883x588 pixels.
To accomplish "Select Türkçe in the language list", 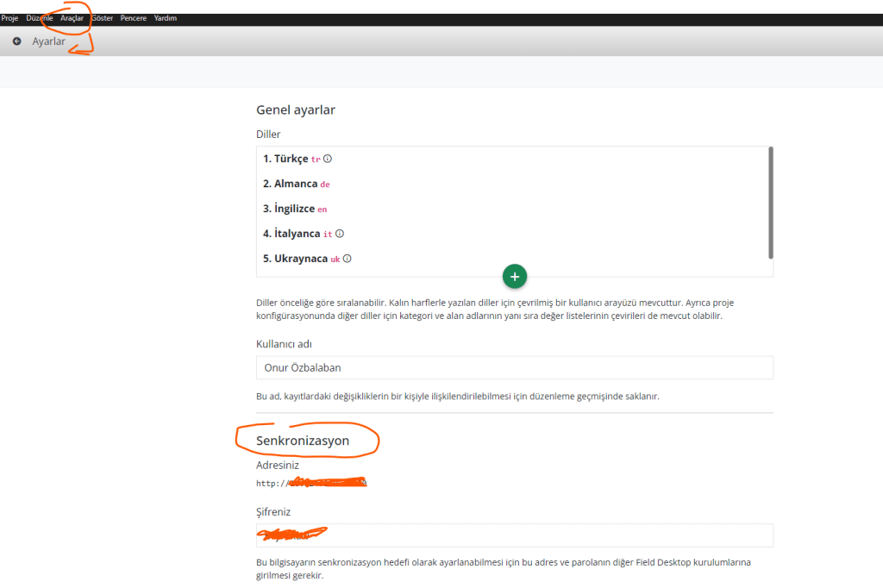I will (x=286, y=159).
